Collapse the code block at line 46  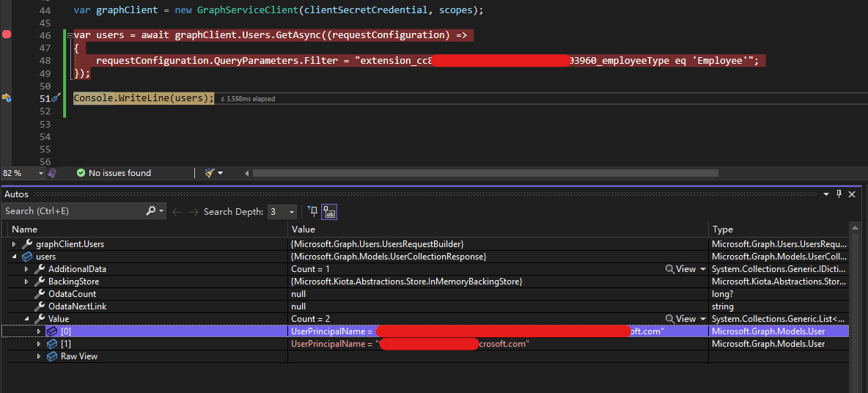pyautogui.click(x=70, y=35)
